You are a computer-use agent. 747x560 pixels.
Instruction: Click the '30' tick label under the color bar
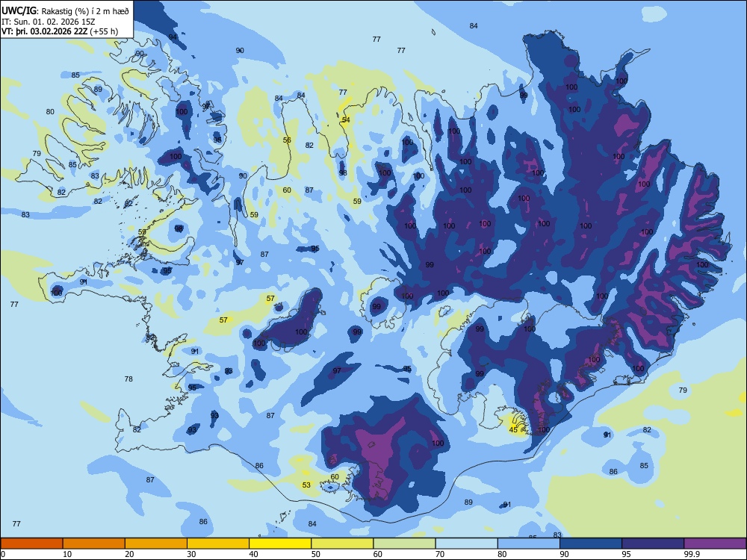191,554
